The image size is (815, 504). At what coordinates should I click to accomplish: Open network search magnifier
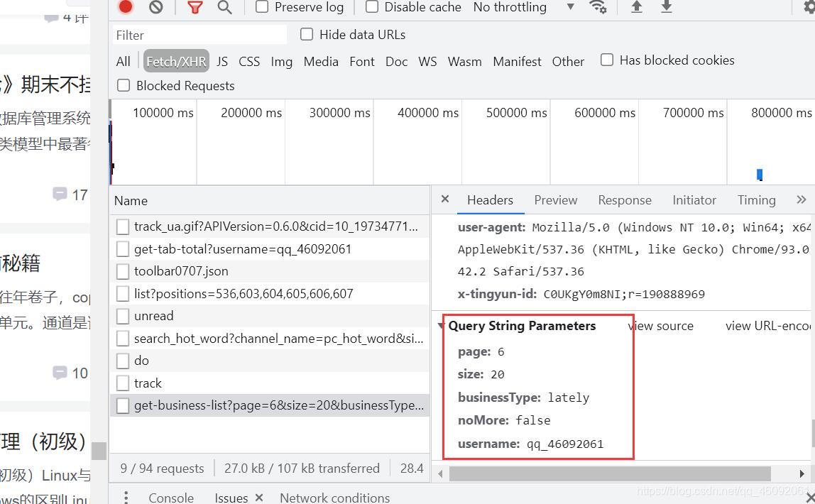click(224, 7)
